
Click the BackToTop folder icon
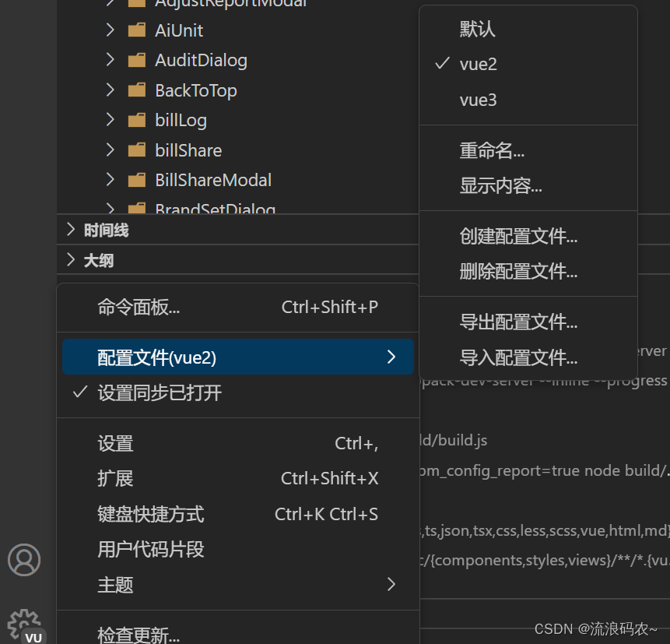[137, 90]
